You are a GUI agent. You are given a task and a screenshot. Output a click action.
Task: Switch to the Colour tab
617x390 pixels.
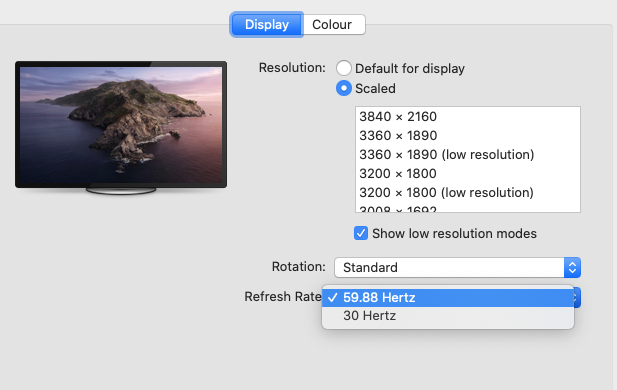(334, 24)
